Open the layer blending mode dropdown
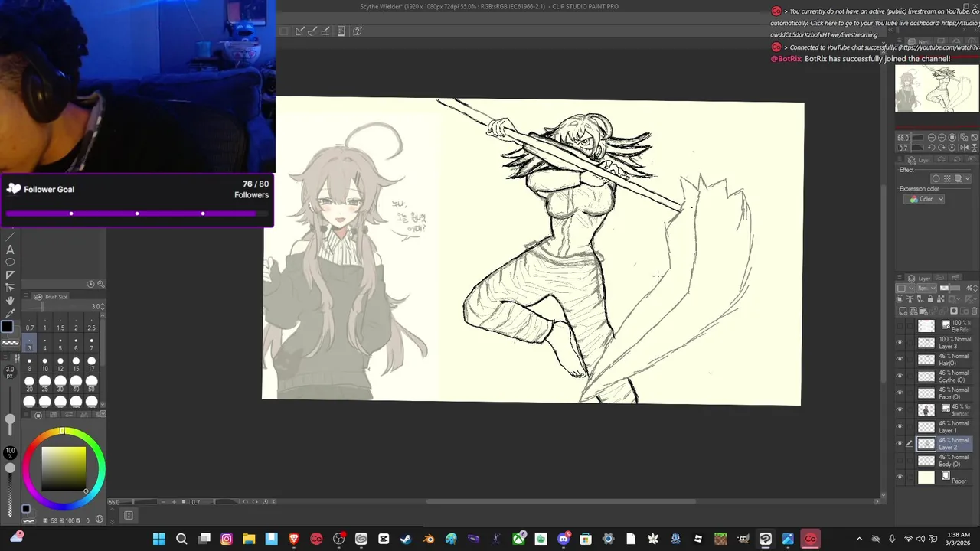Screen dimensions: 980x551 click(x=926, y=289)
